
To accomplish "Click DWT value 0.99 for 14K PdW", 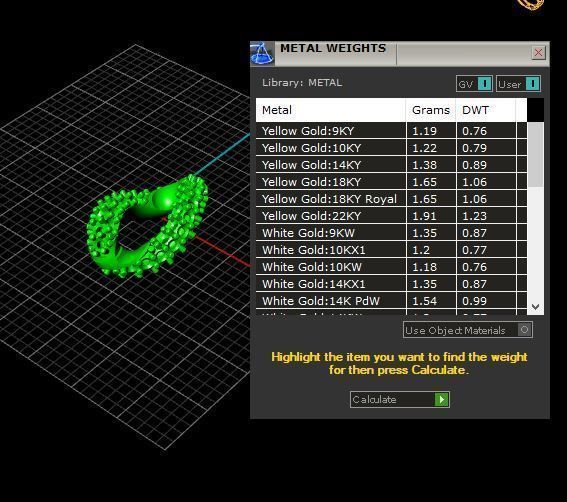I will pos(474,301).
